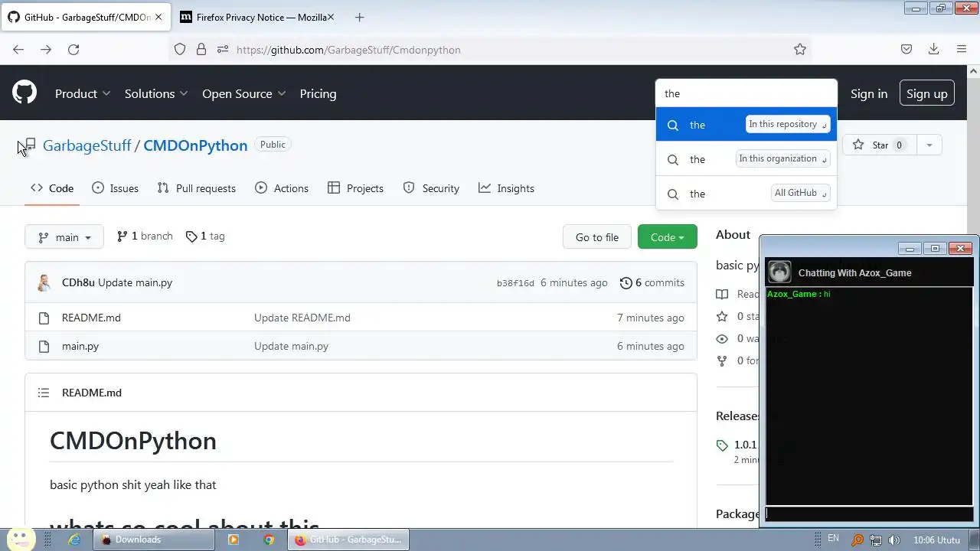Expand the green Code download dropdown
The width and height of the screenshot is (980, 551).
pos(667,237)
